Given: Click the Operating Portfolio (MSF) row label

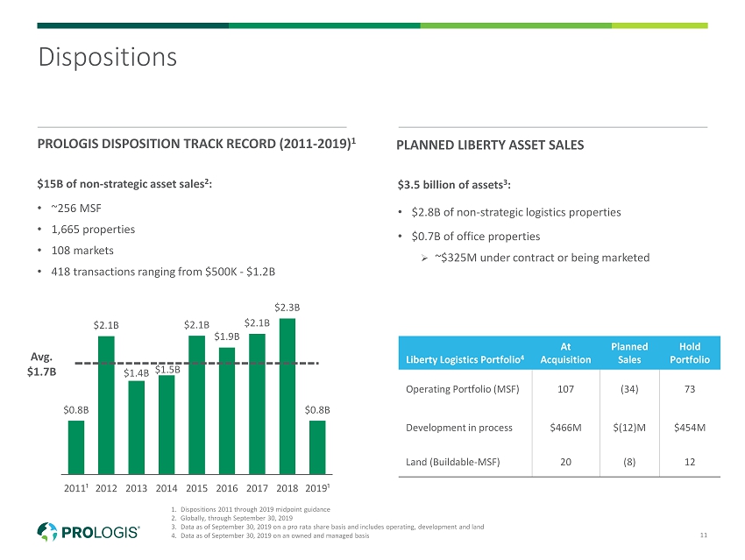Looking at the screenshot, I should (461, 389).
